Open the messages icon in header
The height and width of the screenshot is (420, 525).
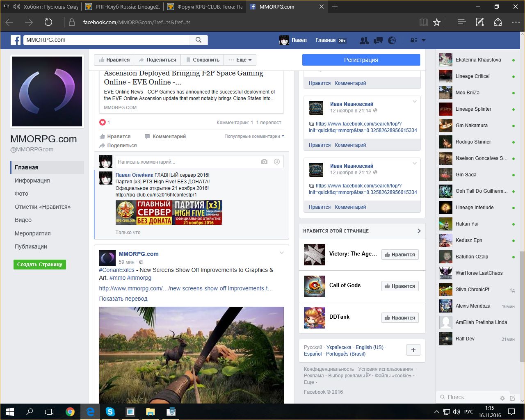tap(378, 40)
